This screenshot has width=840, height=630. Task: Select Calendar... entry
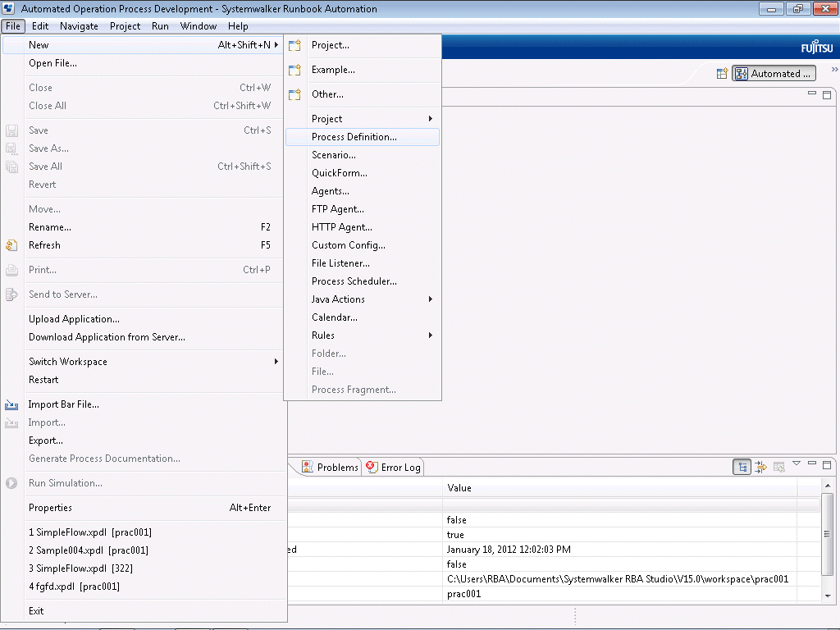coord(363,317)
